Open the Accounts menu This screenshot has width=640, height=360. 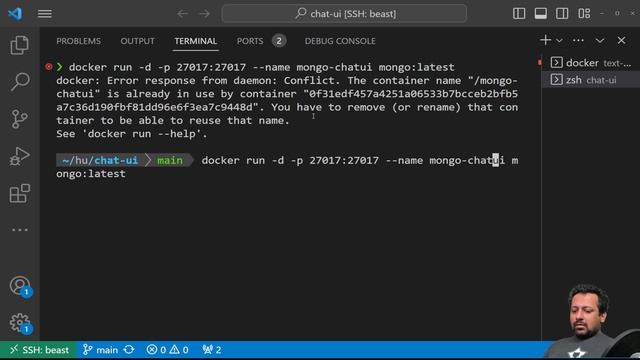point(20,286)
